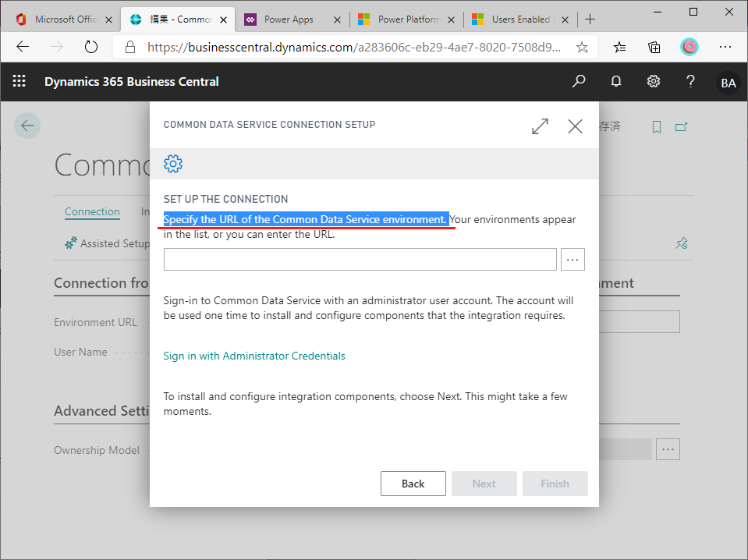Close the Microsoft Office browser tab
Image resolution: width=748 pixels, height=560 pixels.
click(x=108, y=19)
